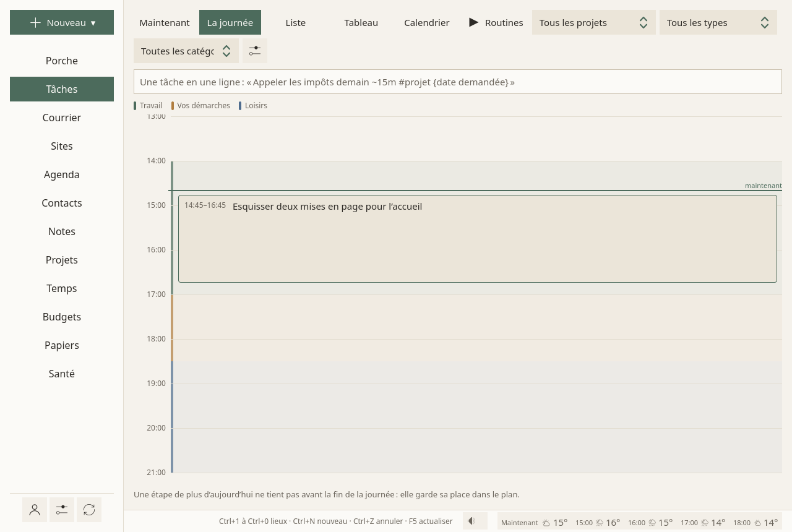Open the Toutes les catégories dropdown

tap(186, 51)
